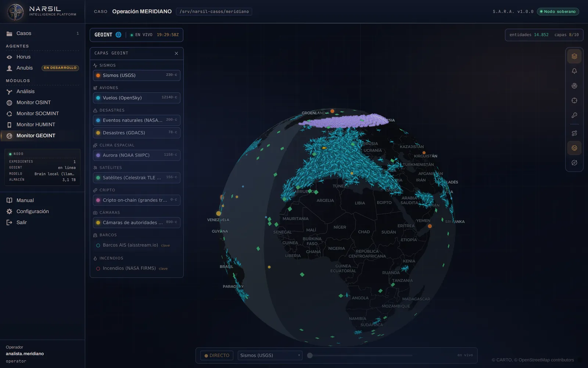Open the Anubis agent
This screenshot has width=588, height=368.
coord(43,68)
